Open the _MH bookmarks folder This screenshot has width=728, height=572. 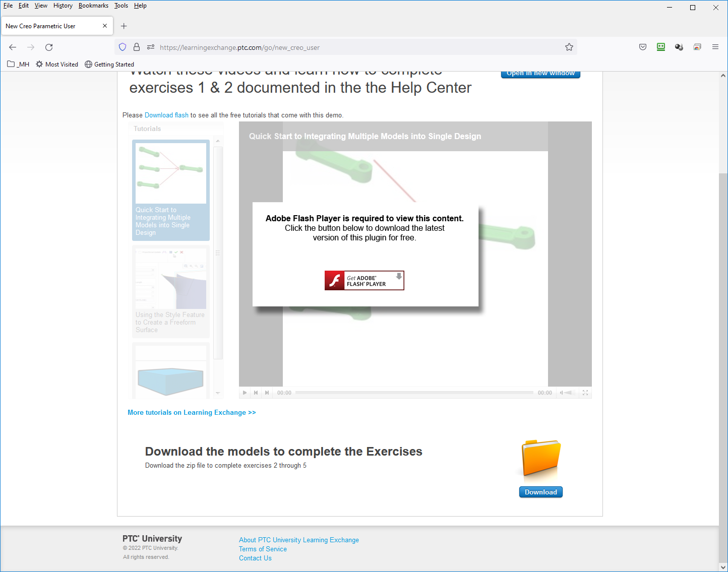(x=18, y=64)
